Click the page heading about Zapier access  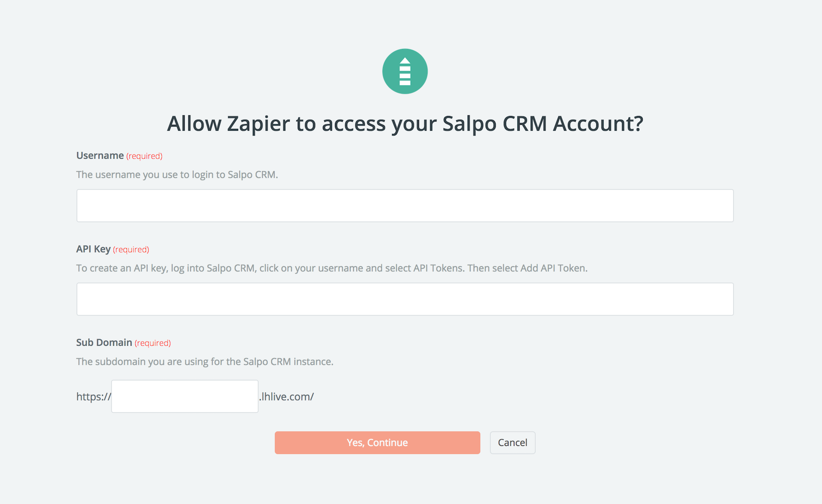[x=405, y=124]
